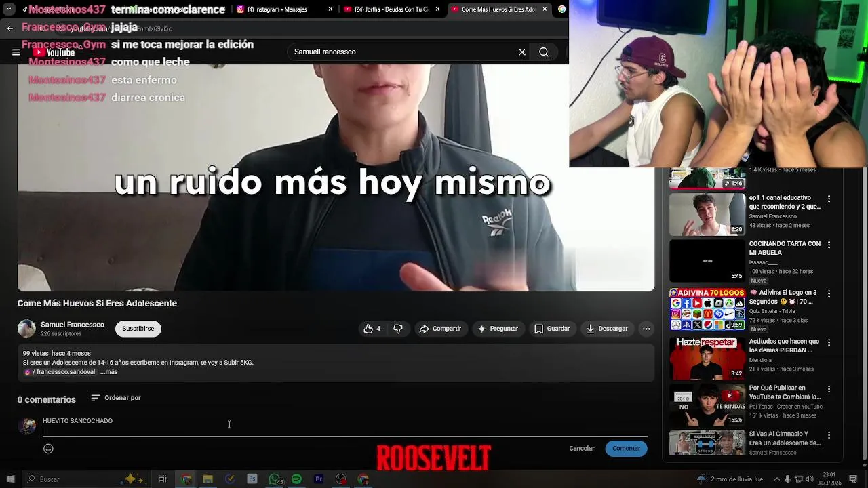The height and width of the screenshot is (488, 868).
Task: Open Spotify from the taskbar
Action: 296,479
